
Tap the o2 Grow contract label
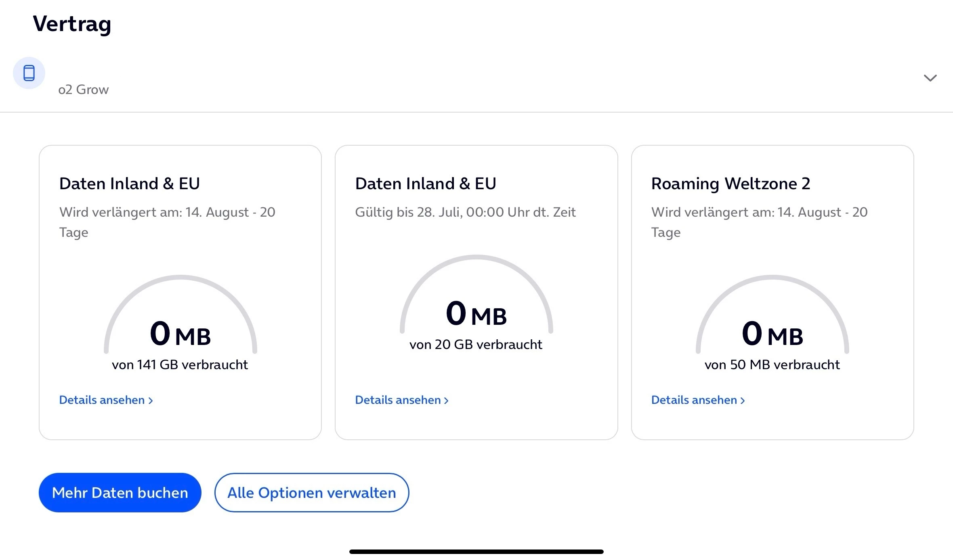point(84,90)
